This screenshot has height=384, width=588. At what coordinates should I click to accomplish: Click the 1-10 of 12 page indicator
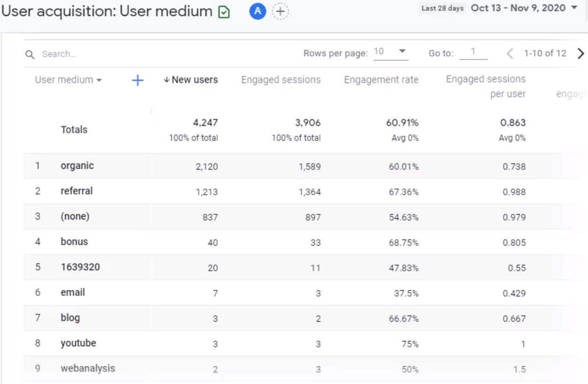pos(545,54)
